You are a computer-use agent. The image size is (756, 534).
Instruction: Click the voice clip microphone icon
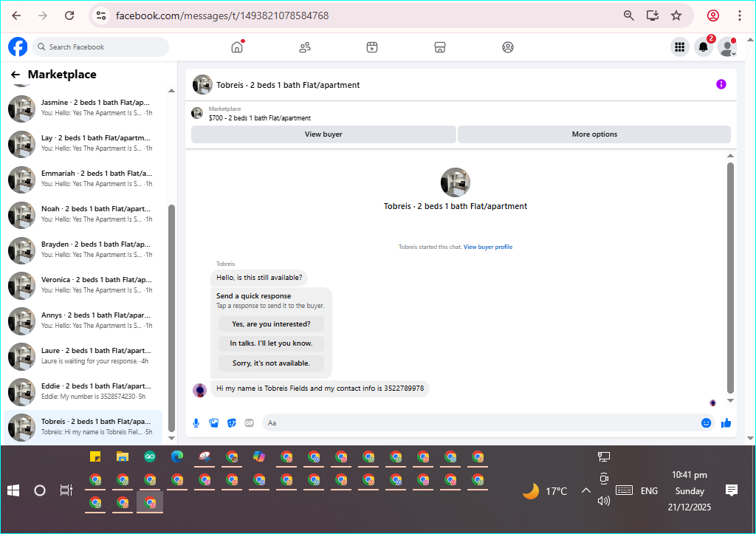196,423
